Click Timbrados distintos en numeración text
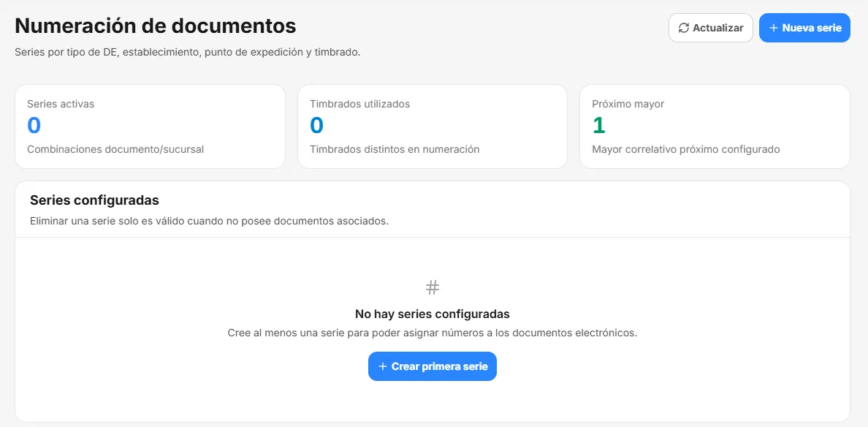This screenshot has height=427, width=868. 395,149
